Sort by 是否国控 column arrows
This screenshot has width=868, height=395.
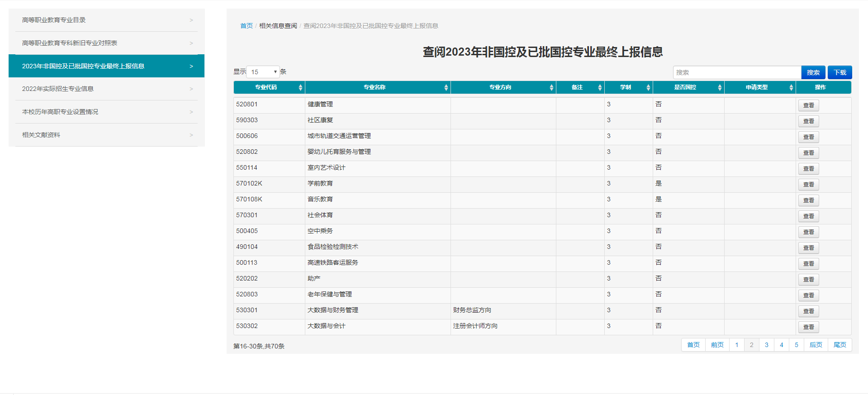[720, 88]
